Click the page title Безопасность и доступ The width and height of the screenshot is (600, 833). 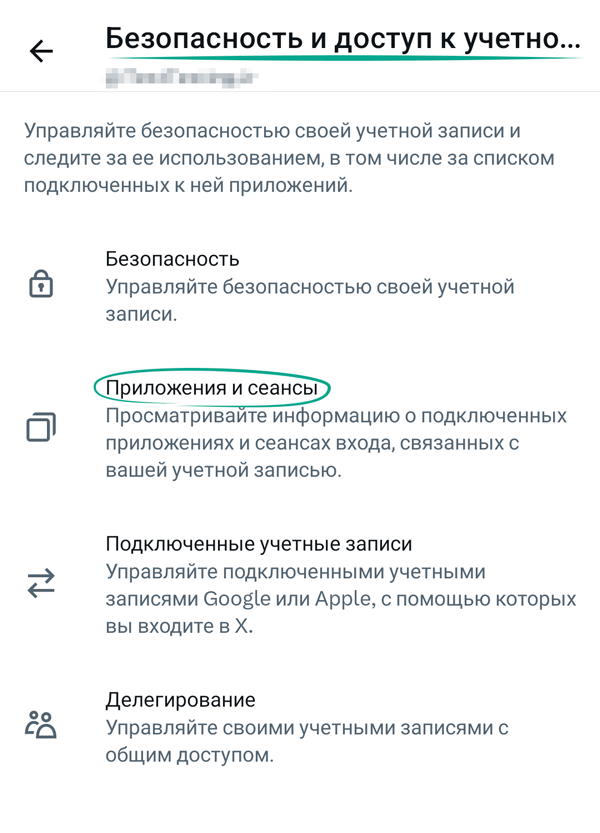pyautogui.click(x=341, y=40)
